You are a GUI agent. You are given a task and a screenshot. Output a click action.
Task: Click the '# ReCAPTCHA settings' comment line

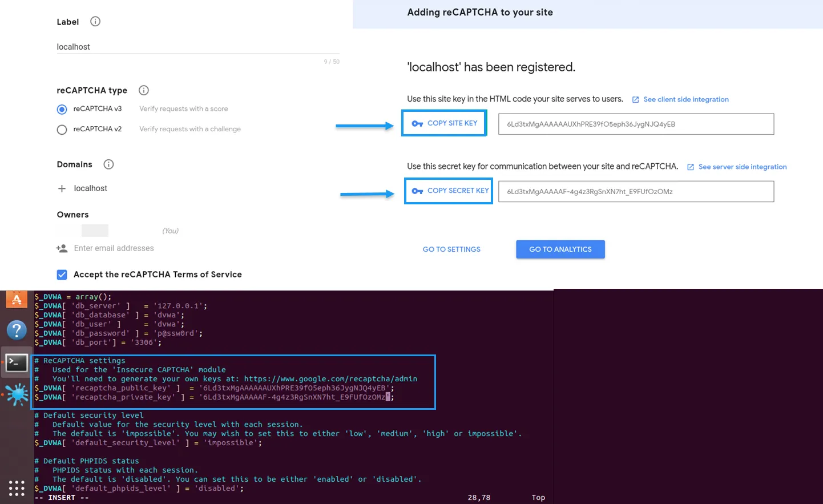tap(80, 361)
